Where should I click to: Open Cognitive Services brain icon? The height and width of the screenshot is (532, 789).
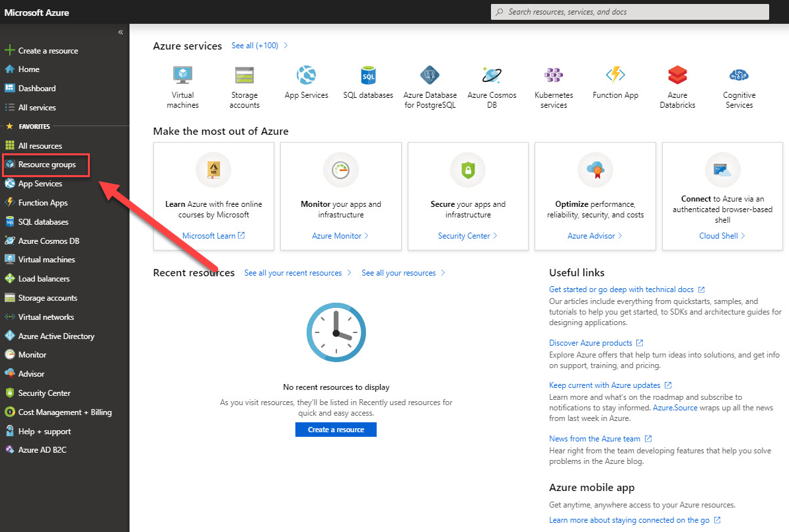(739, 75)
